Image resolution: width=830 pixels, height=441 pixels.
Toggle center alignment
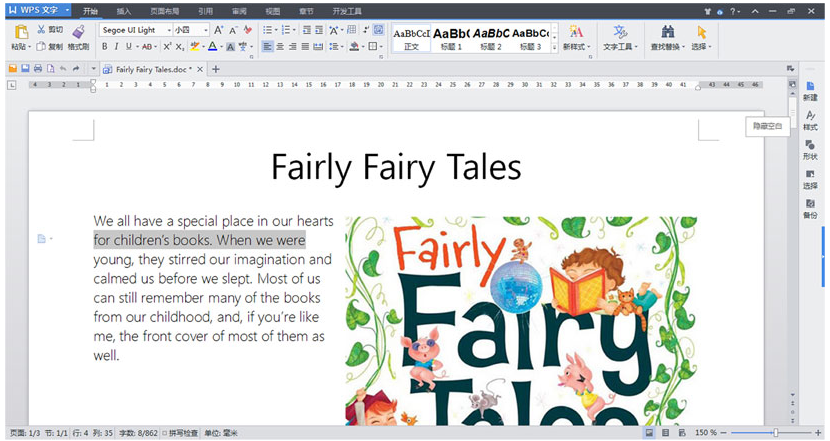[x=281, y=47]
